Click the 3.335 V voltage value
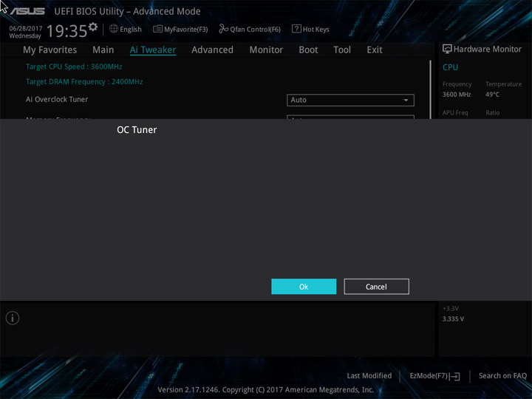The height and width of the screenshot is (399, 532). click(x=453, y=319)
